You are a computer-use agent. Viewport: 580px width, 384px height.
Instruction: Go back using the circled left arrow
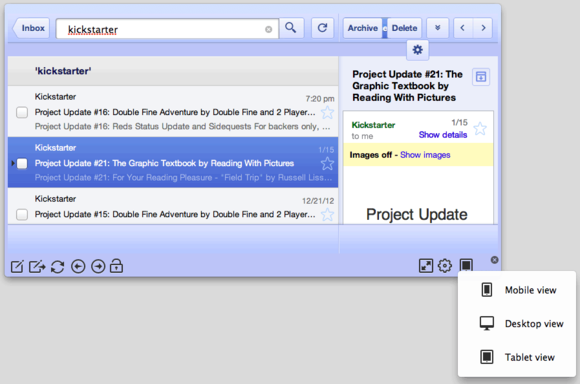(78, 266)
